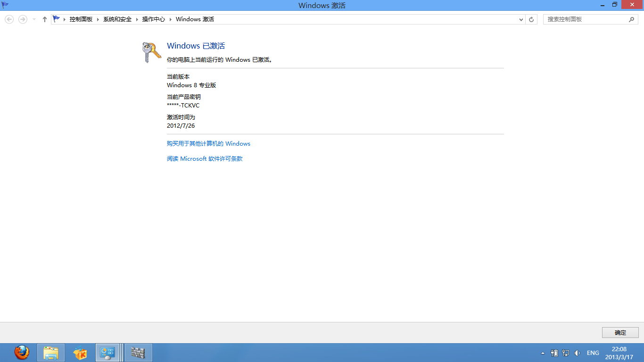Viewport: 644px width, 362px height.
Task: Click the Forward navigation arrow
Action: pyautogui.click(x=23, y=19)
